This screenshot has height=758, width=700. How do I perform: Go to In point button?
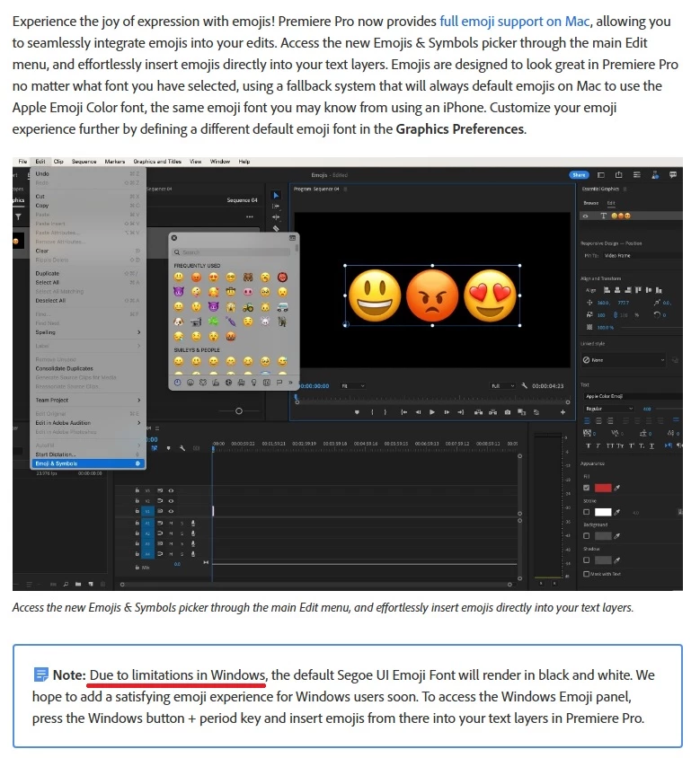tap(403, 412)
